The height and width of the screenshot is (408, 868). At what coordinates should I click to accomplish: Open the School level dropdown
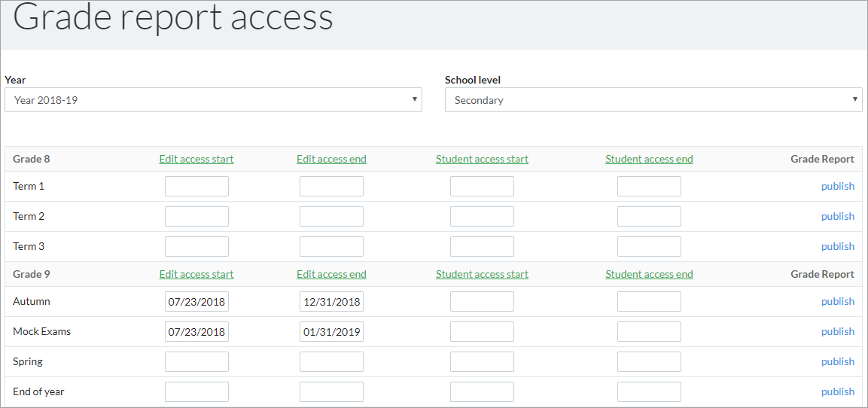(653, 100)
